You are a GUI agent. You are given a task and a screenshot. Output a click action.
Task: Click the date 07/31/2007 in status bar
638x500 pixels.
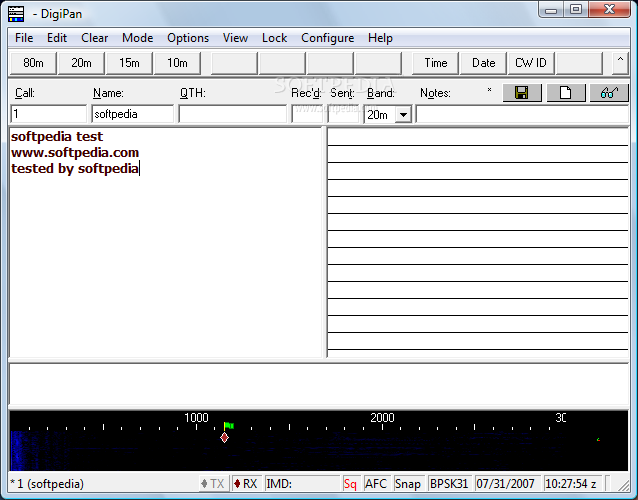tap(507, 484)
